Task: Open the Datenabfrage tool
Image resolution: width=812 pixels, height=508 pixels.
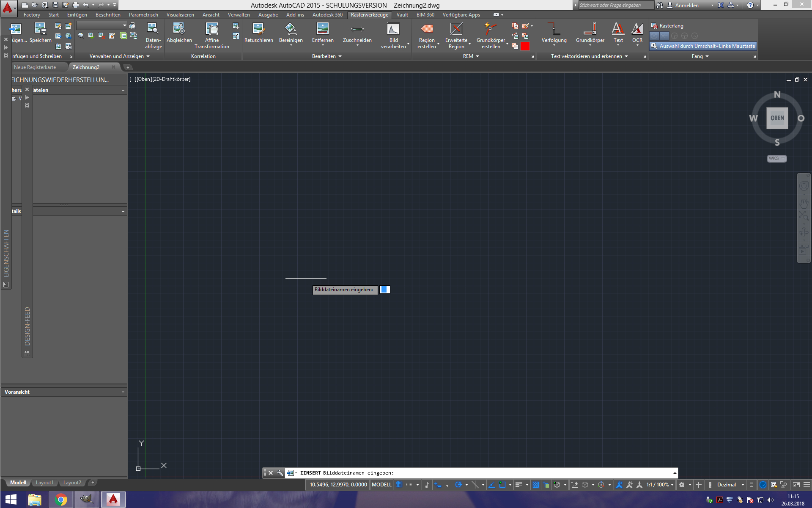Action: click(153, 36)
